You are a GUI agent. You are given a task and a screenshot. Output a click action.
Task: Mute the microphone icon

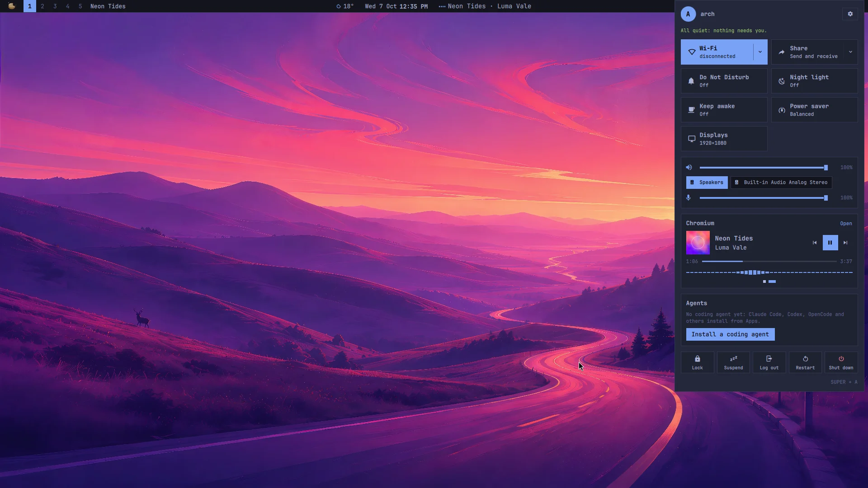[689, 197]
